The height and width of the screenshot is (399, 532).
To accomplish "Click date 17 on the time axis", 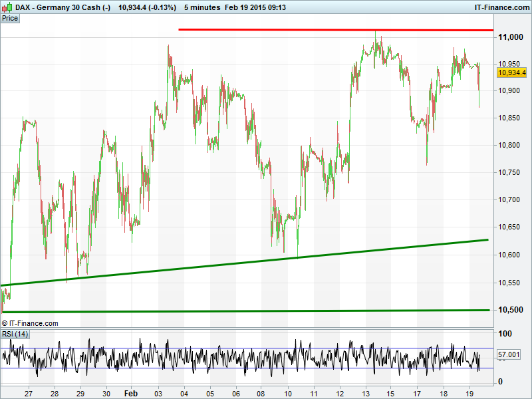I will (x=417, y=394).
